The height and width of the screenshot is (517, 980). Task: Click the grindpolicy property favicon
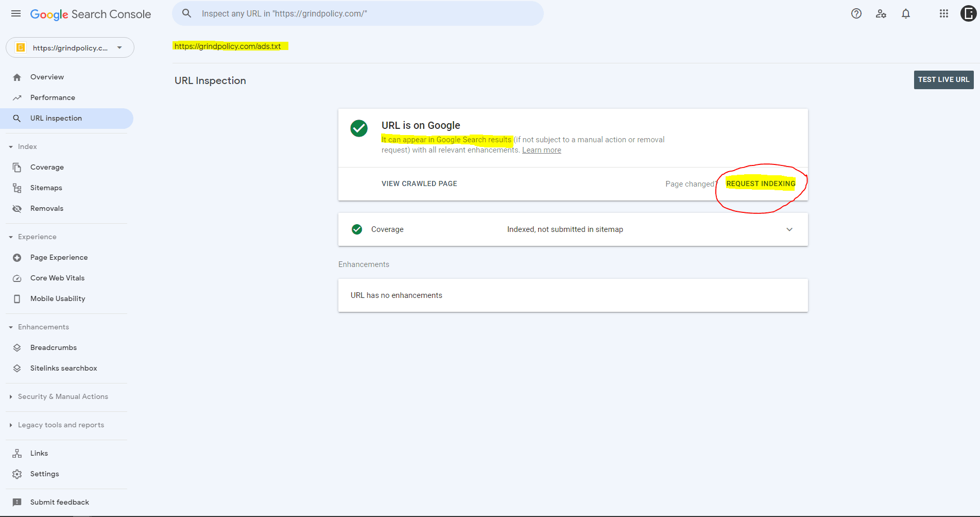tap(21, 48)
